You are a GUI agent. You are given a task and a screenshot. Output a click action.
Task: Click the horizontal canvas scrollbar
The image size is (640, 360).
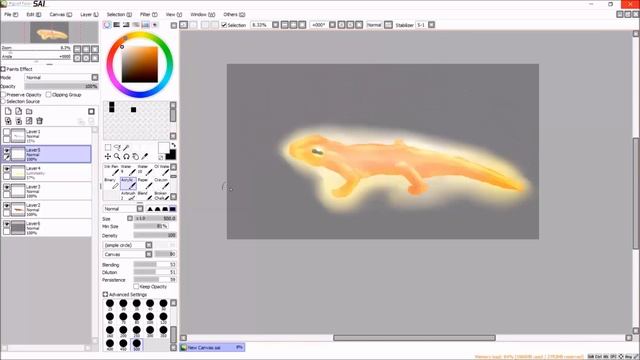coord(414,338)
